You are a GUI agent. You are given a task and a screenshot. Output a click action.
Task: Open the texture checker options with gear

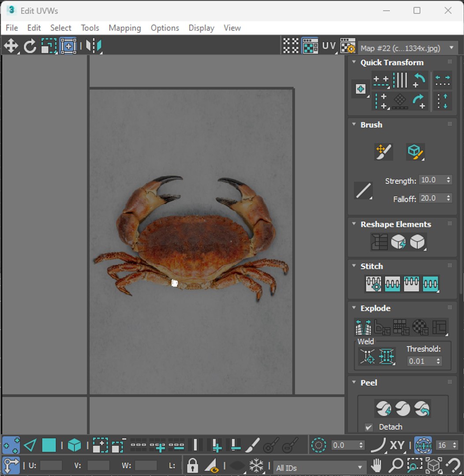tap(348, 46)
